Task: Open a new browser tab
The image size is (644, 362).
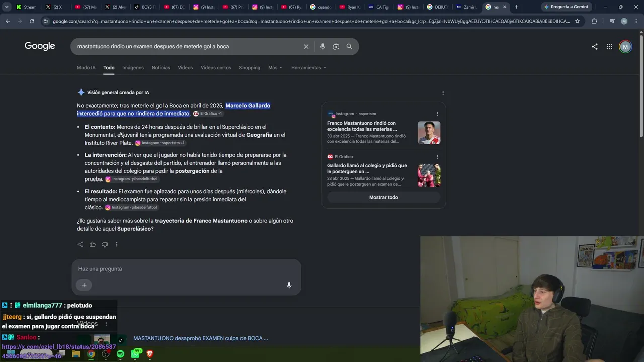Action: point(516,7)
